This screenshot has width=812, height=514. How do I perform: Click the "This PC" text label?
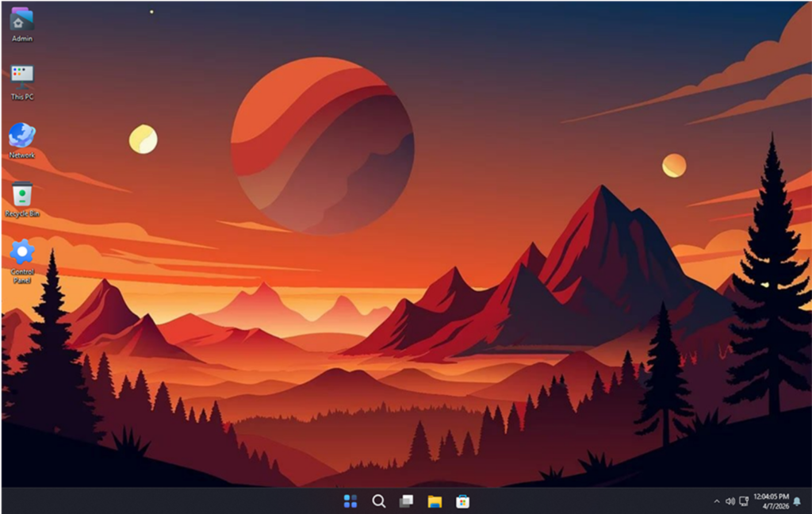pyautogui.click(x=22, y=97)
